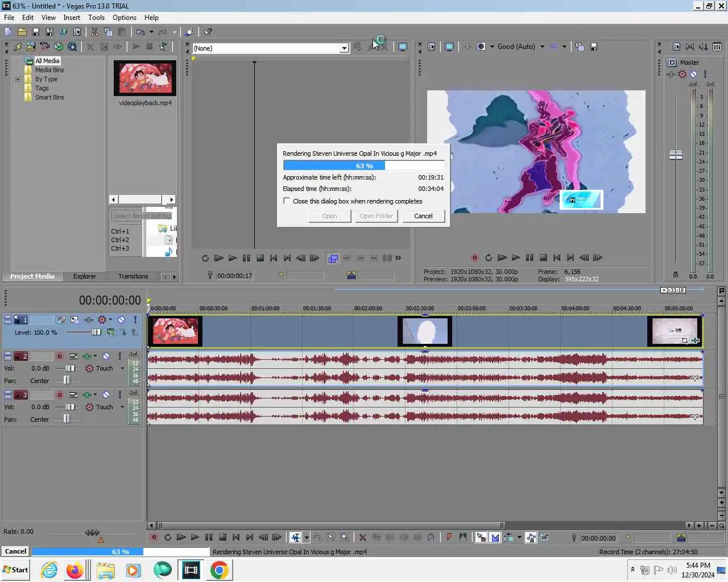728x582 pixels.
Task: Mute audio track 3
Action: click(x=106, y=395)
